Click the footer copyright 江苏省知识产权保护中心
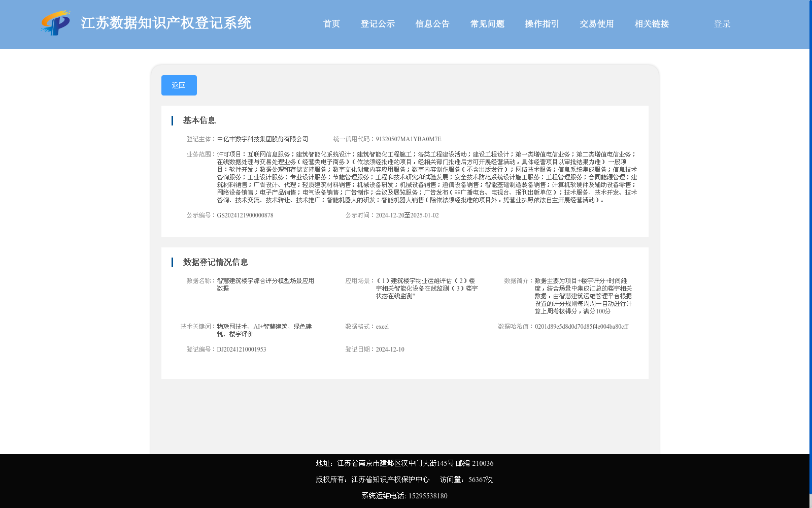This screenshot has height=508, width=812. [373, 480]
